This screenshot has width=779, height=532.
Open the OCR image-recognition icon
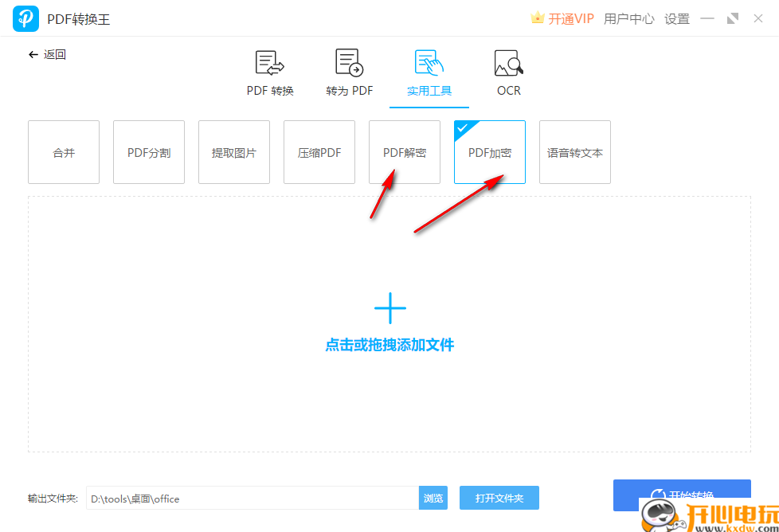[x=508, y=62]
